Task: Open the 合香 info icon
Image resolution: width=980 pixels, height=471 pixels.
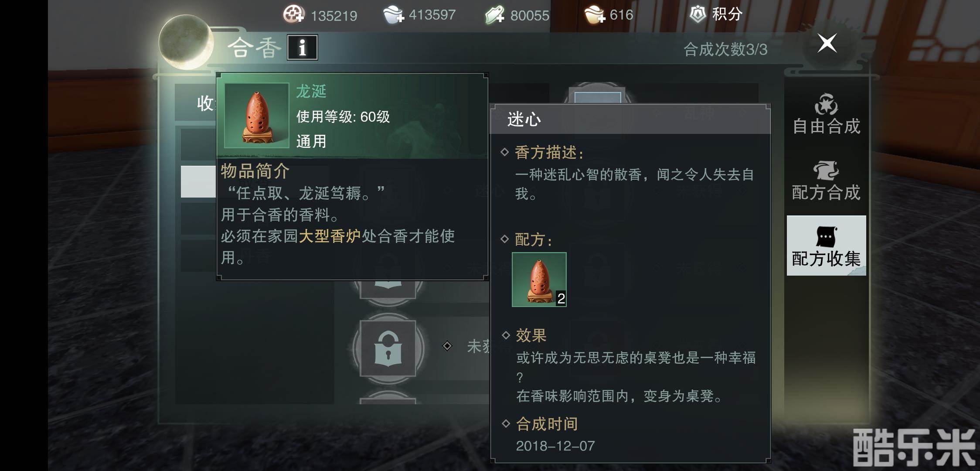Action: tap(302, 47)
